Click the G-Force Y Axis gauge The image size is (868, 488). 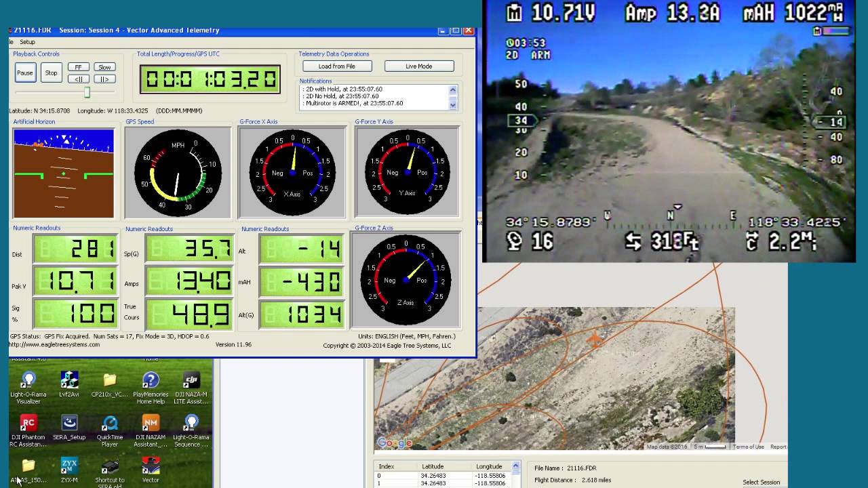click(x=407, y=173)
